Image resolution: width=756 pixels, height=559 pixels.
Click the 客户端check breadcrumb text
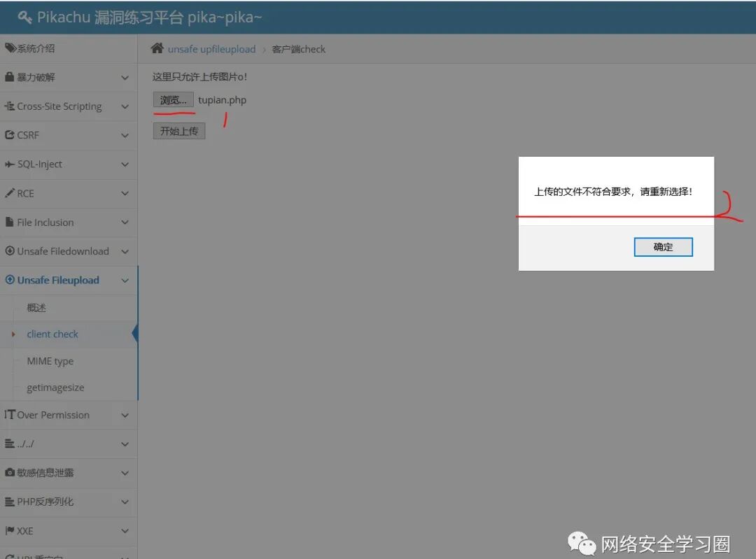tap(298, 49)
